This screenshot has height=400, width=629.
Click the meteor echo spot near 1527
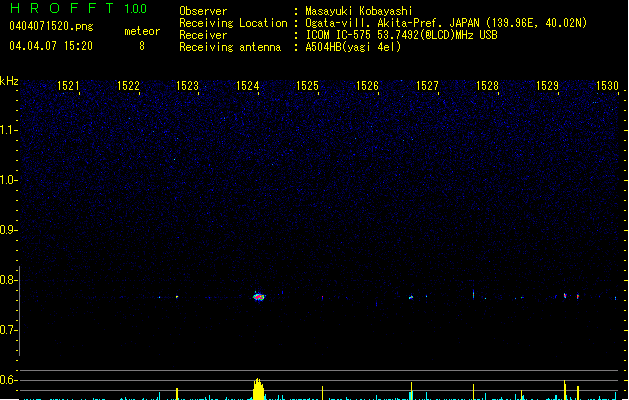(411, 298)
